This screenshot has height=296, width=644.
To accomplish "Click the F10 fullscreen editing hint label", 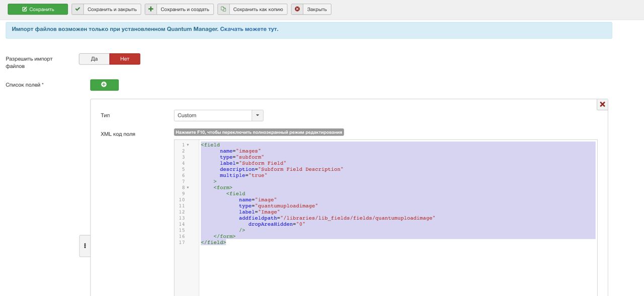I will (x=259, y=132).
